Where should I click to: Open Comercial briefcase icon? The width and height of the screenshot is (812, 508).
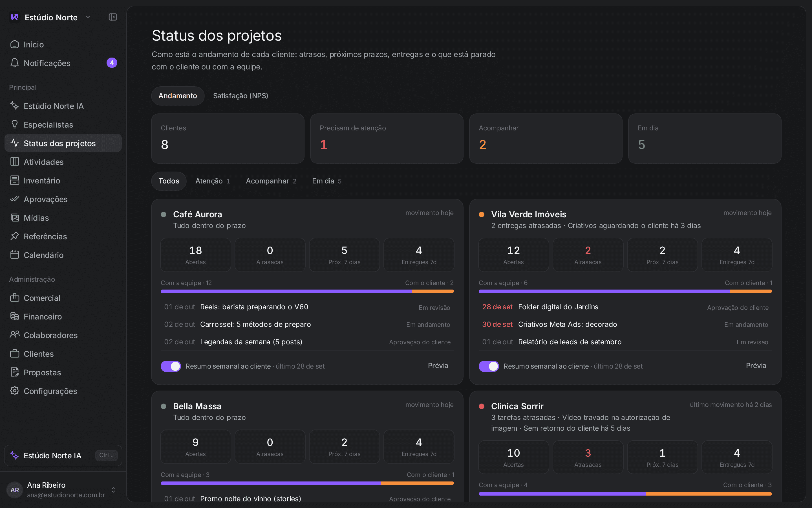[14, 298]
